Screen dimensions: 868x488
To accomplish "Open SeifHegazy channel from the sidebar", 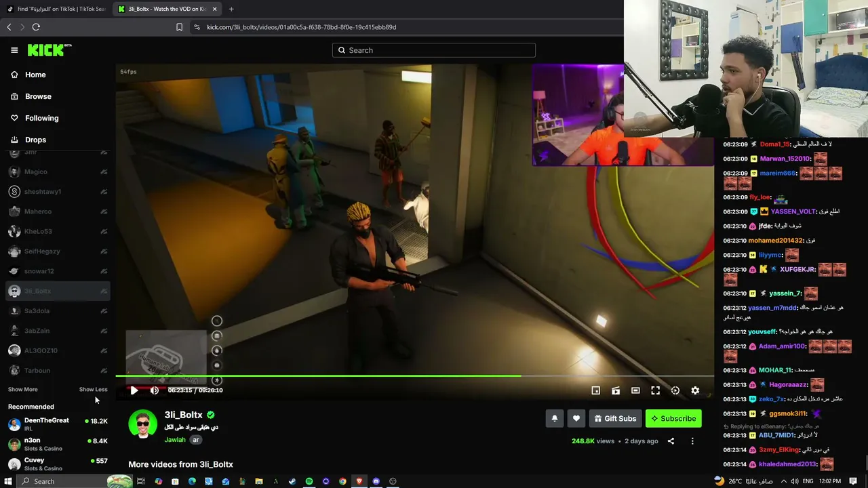I will 58,251.
